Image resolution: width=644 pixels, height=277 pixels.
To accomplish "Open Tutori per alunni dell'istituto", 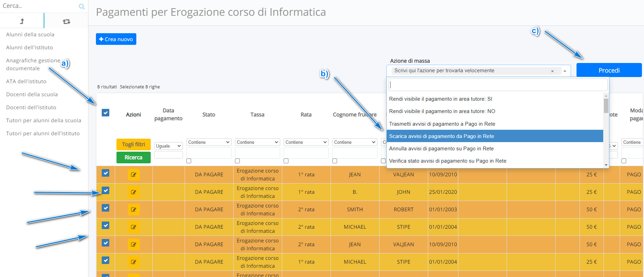I will 43,134.
